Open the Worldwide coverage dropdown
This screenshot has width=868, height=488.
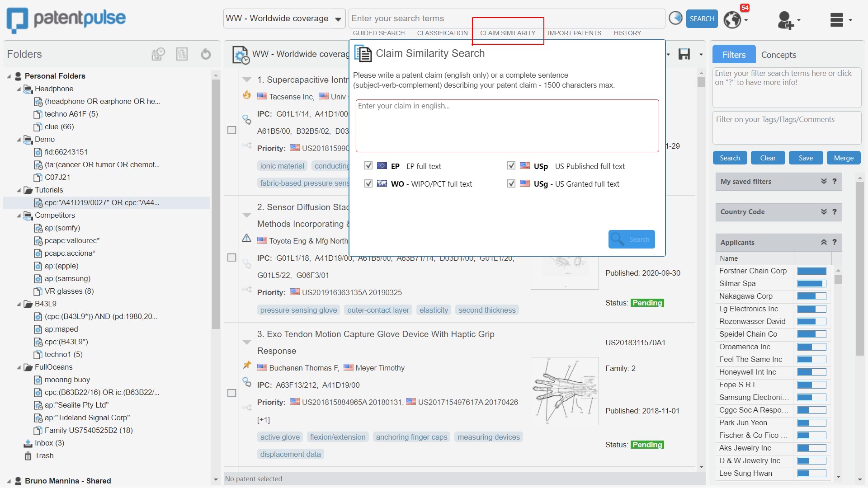[338, 19]
